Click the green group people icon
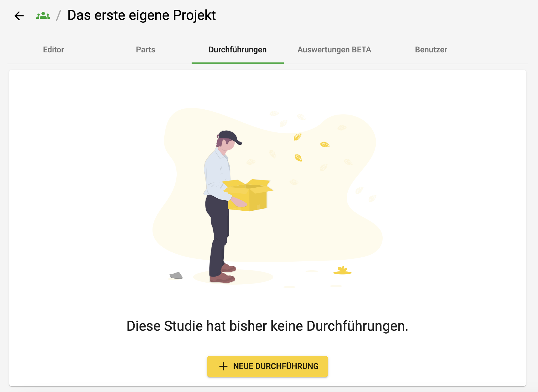 43,16
